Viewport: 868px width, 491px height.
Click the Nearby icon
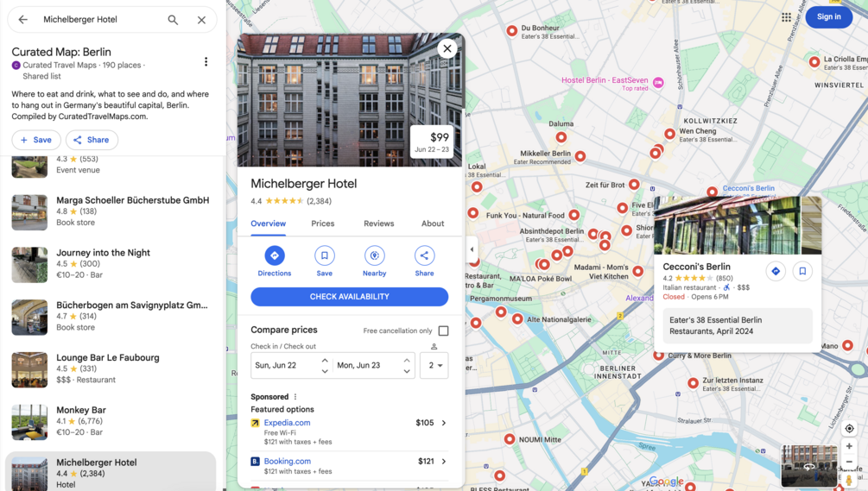(x=374, y=255)
